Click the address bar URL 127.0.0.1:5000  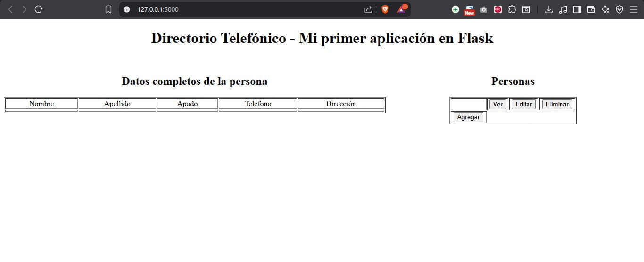pos(158,9)
